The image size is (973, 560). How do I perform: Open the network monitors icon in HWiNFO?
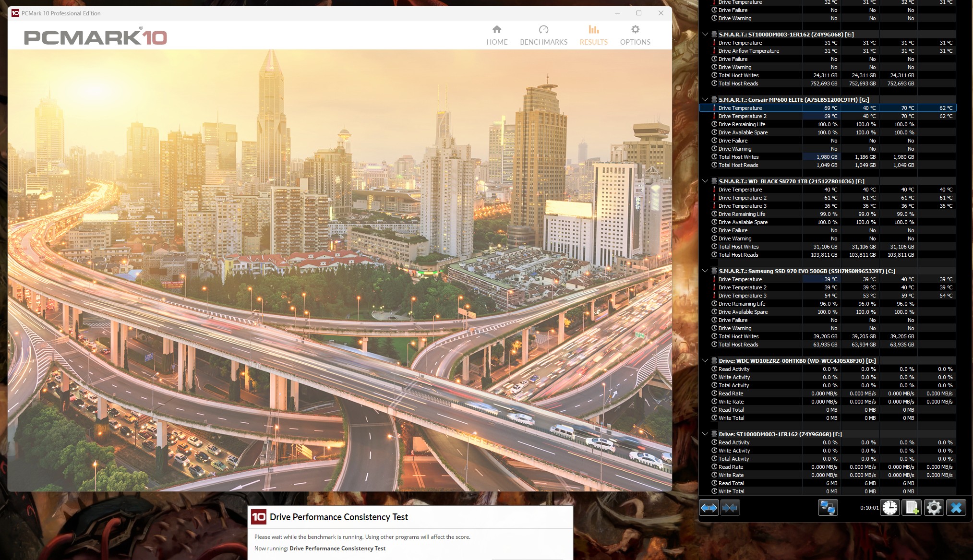pos(828,507)
